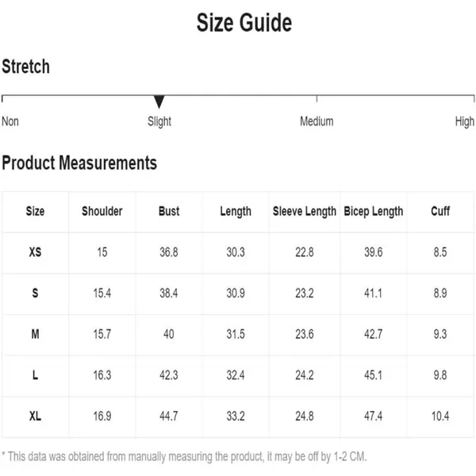Click the XL cuff value 10.4
The height and width of the screenshot is (476, 476).
(x=440, y=416)
